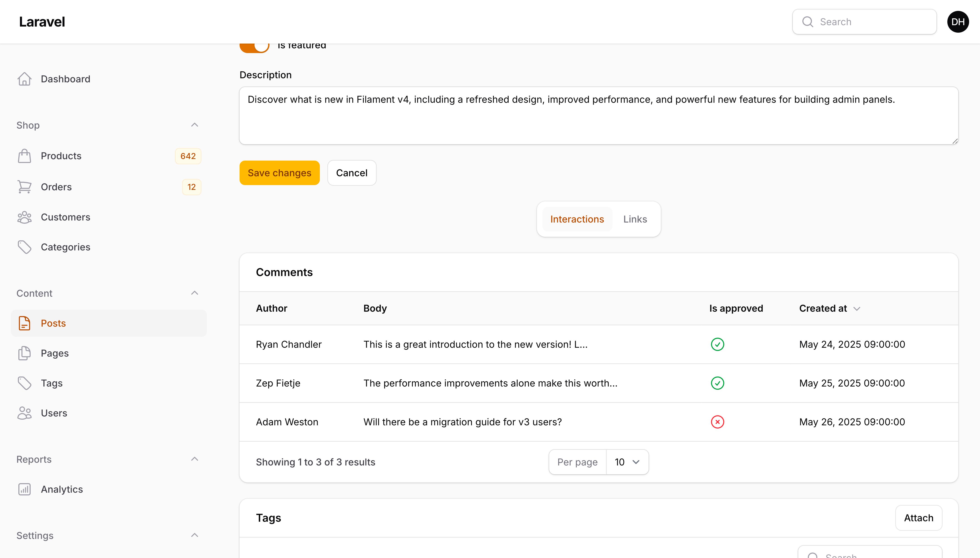Click the Comments section heading
Viewport: 980px width, 558px height.
click(284, 272)
